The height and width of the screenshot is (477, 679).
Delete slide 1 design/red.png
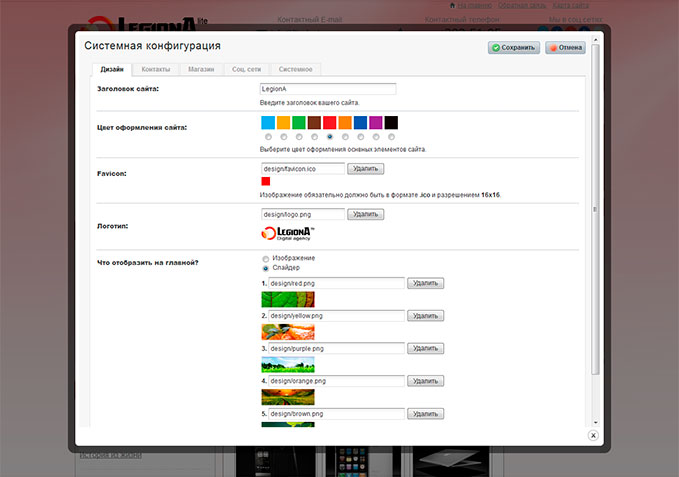coord(425,284)
